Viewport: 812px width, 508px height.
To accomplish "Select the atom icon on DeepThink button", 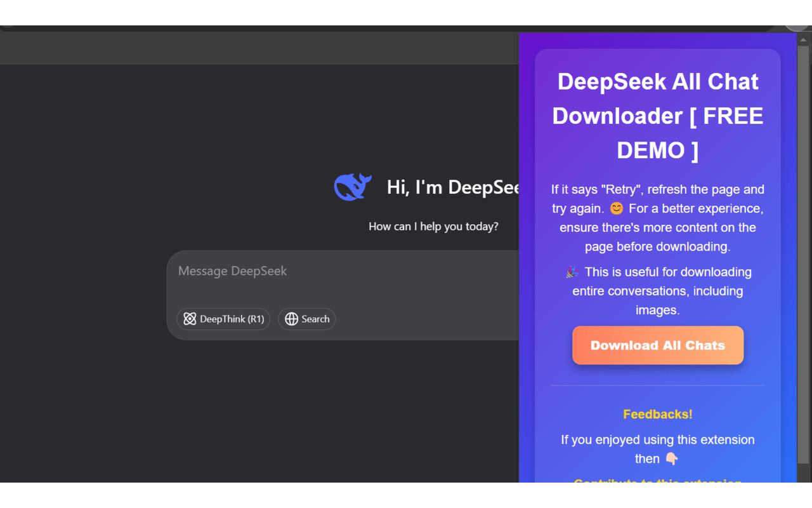I will (x=190, y=319).
